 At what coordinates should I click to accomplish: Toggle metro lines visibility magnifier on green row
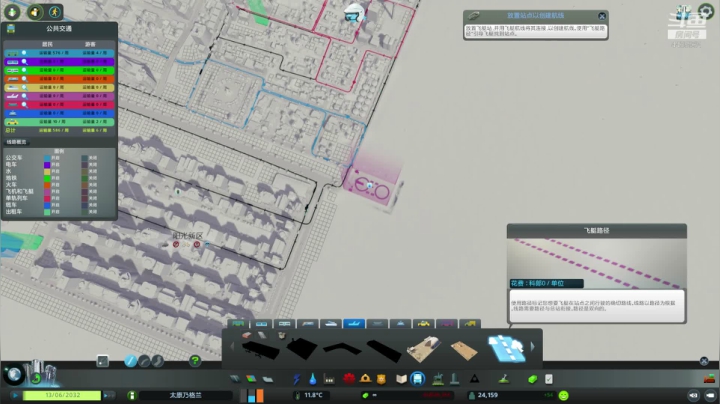(x=24, y=70)
